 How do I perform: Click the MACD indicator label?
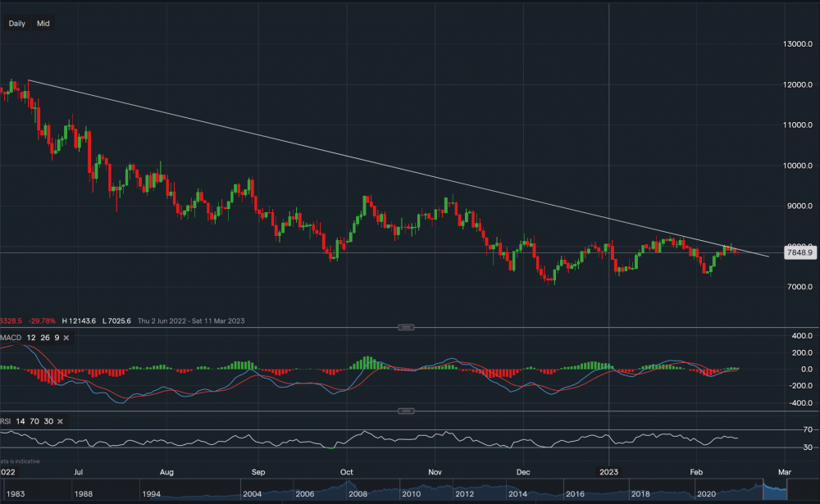pyautogui.click(x=11, y=338)
